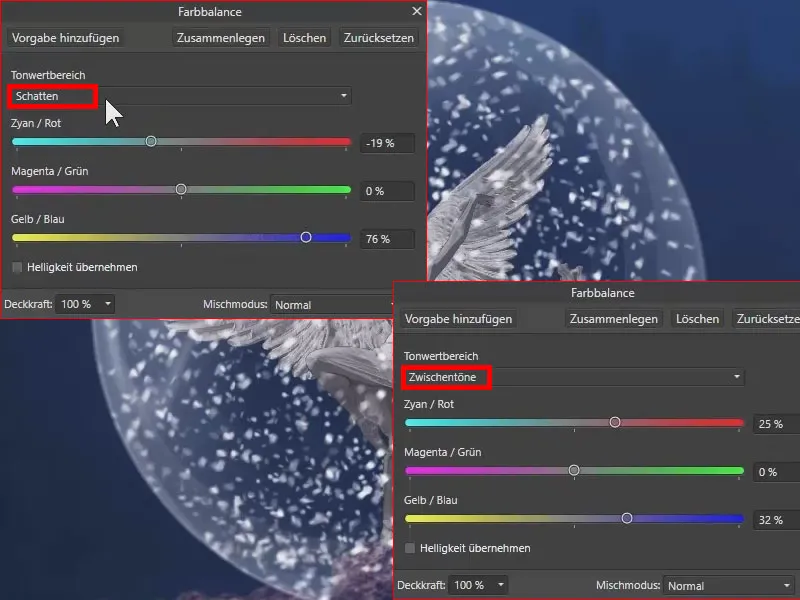Close the top Farbbalance dialog
This screenshot has width=800, height=600.
pos(417,11)
